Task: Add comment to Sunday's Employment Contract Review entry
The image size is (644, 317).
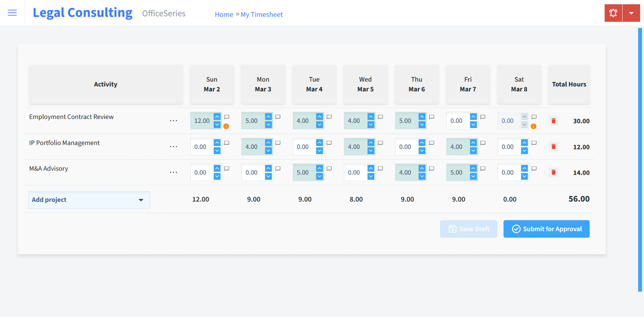Action: [x=227, y=116]
